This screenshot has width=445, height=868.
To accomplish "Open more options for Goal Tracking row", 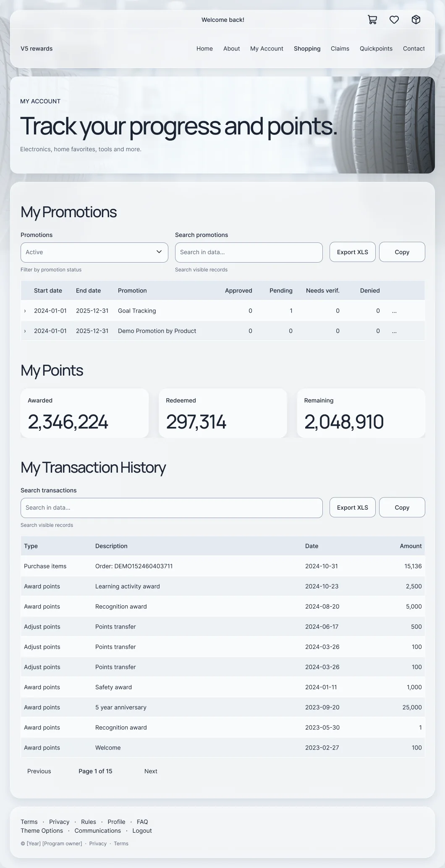I will pos(394,311).
